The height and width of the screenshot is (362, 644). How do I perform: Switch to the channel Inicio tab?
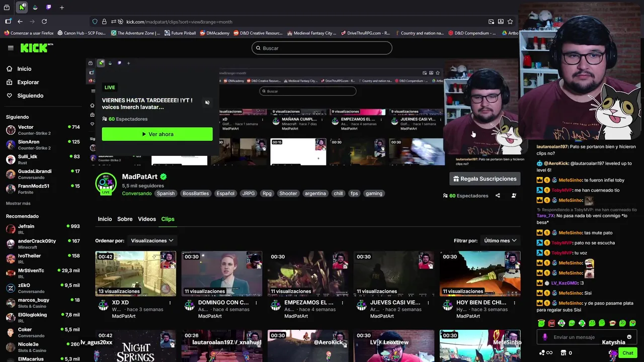pyautogui.click(x=105, y=219)
